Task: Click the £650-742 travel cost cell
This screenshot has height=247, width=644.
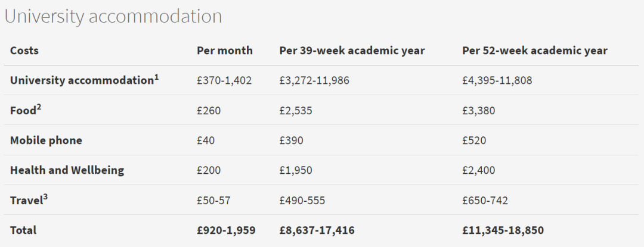Action: (485, 201)
